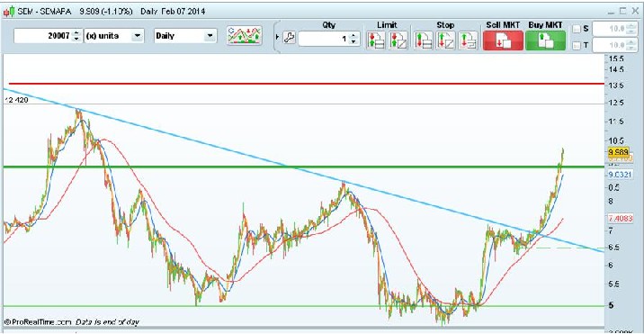Click the second Limit order icon
The image size is (644, 334).
(x=398, y=41)
